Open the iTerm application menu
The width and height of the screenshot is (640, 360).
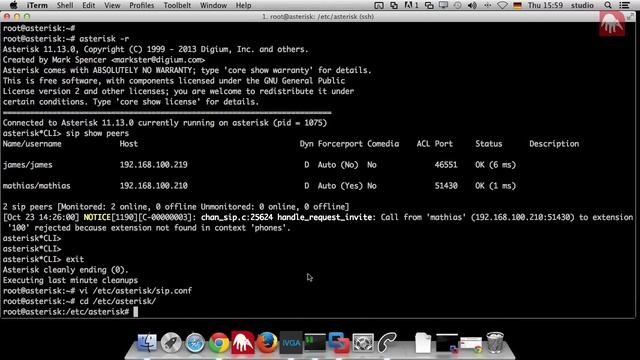point(37,5)
